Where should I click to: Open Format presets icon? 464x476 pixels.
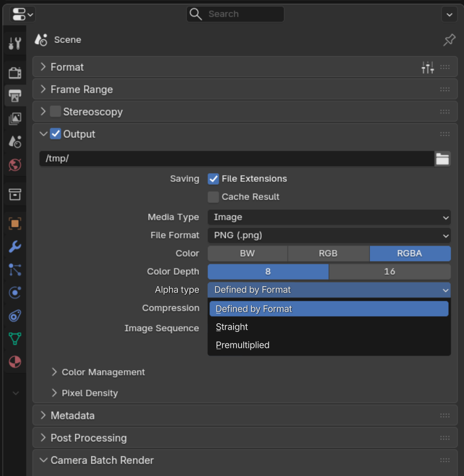pos(428,67)
